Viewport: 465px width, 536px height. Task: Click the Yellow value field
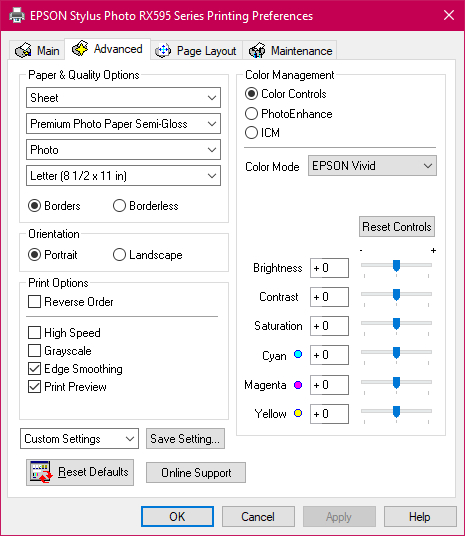329,414
